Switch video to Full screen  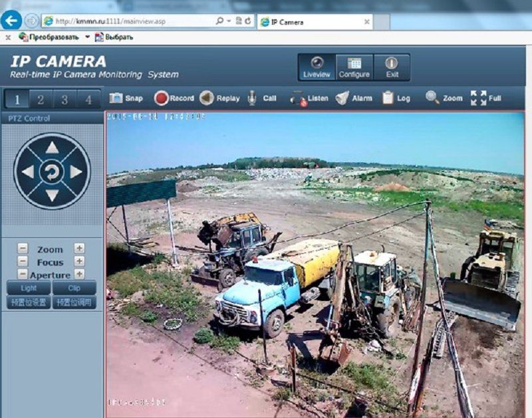pyautogui.click(x=478, y=98)
